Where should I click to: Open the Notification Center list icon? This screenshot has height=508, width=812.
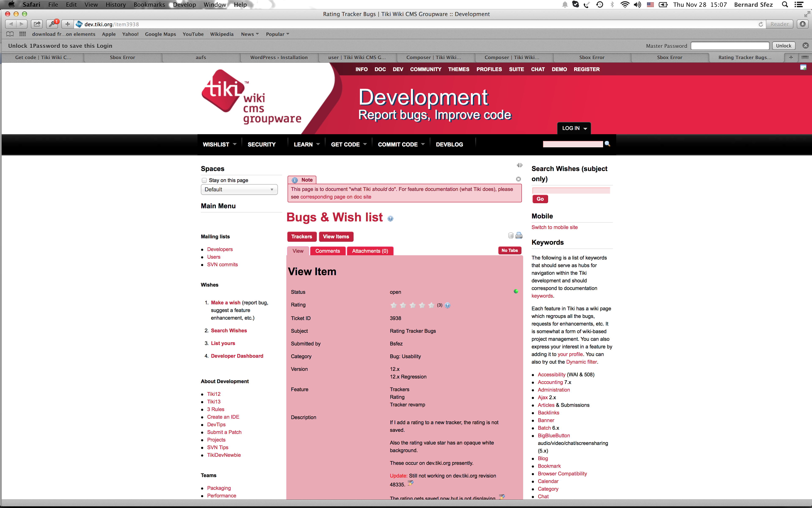coord(799,5)
